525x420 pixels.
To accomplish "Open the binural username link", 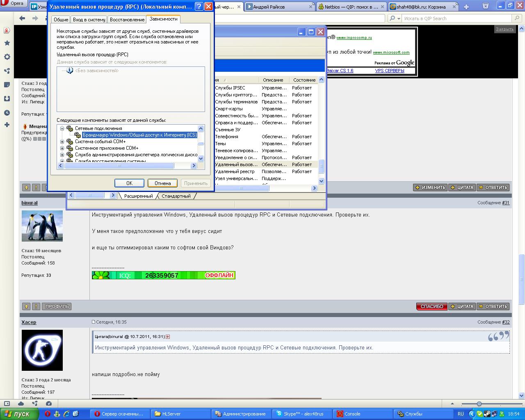I will tap(30, 203).
